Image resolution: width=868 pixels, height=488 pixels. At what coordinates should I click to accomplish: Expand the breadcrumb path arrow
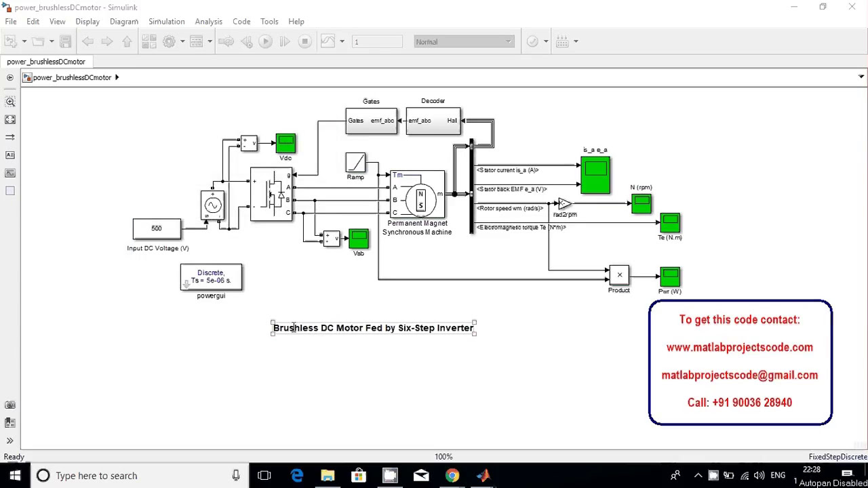coord(117,77)
